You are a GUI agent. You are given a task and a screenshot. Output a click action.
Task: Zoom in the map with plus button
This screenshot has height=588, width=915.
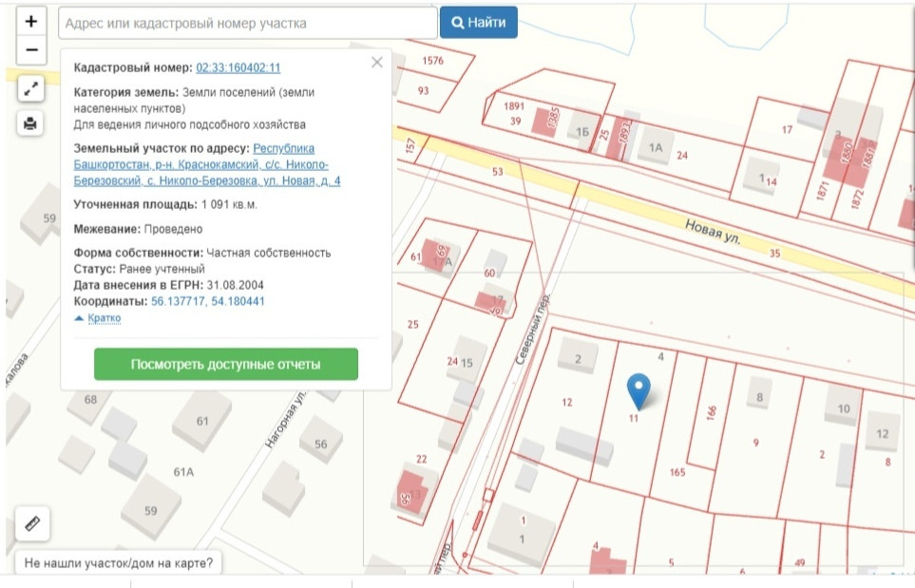(31, 22)
